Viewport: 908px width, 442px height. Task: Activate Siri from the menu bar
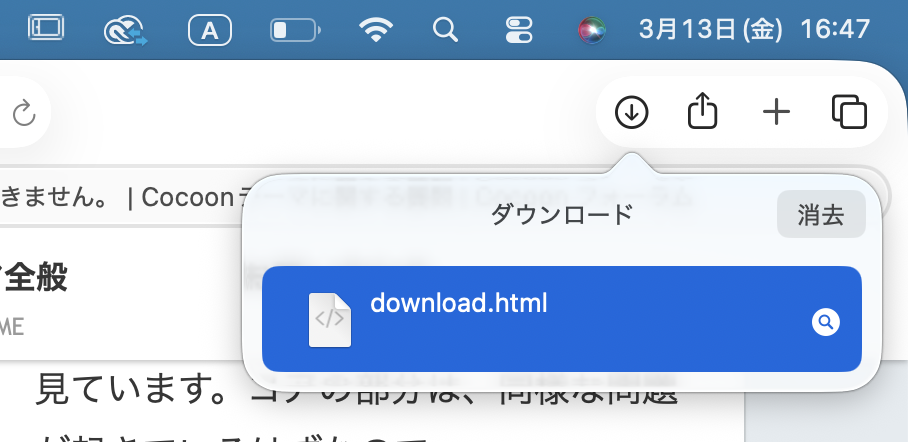[x=592, y=30]
